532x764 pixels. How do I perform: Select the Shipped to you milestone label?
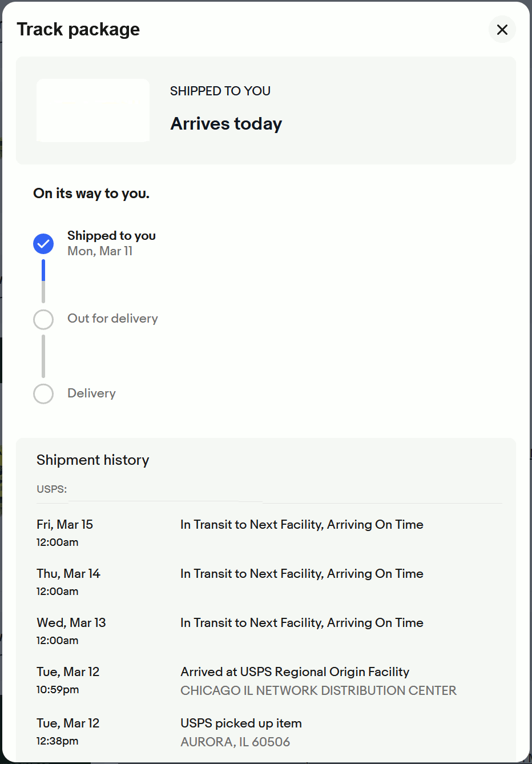(x=111, y=235)
